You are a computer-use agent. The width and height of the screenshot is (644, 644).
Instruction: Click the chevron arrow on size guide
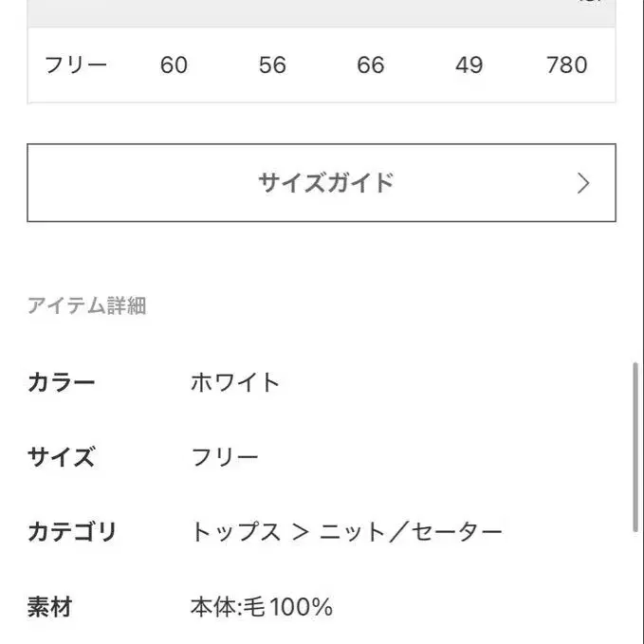[x=583, y=183]
